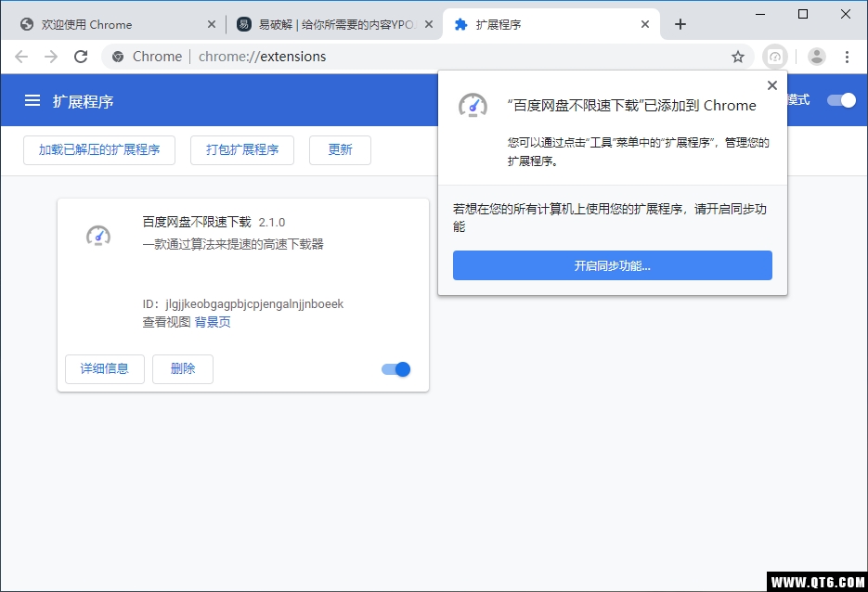The image size is (868, 592).
Task: Open the Chrome three-dot menu
Action: pyautogui.click(x=847, y=57)
